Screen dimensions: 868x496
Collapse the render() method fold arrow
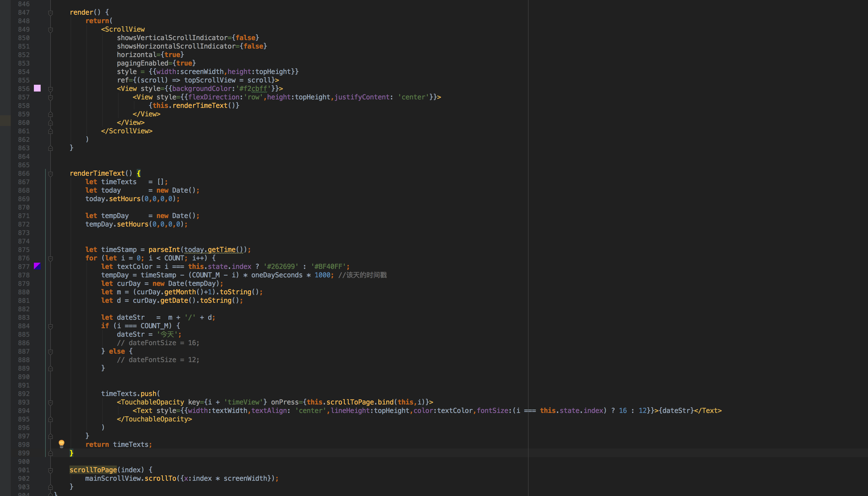point(51,13)
